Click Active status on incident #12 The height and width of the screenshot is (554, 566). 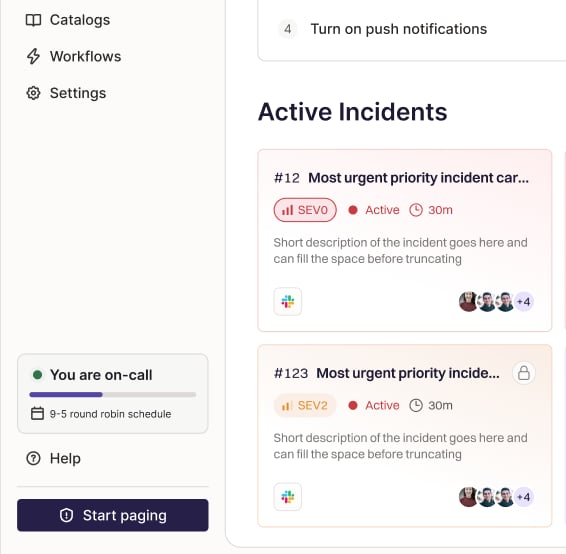point(382,210)
